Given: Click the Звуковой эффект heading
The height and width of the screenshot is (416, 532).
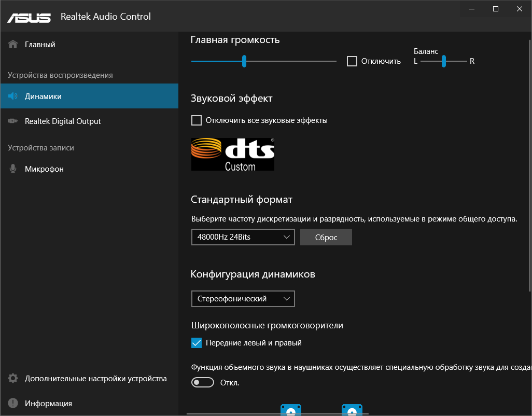Looking at the screenshot, I should tap(231, 99).
